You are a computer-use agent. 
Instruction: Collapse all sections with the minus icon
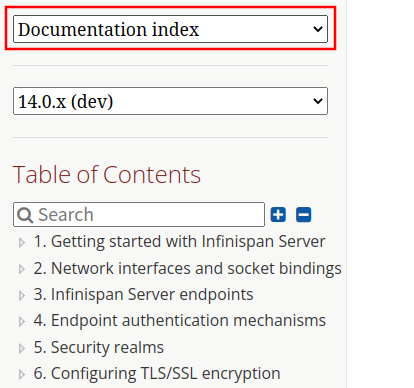pyautogui.click(x=304, y=214)
